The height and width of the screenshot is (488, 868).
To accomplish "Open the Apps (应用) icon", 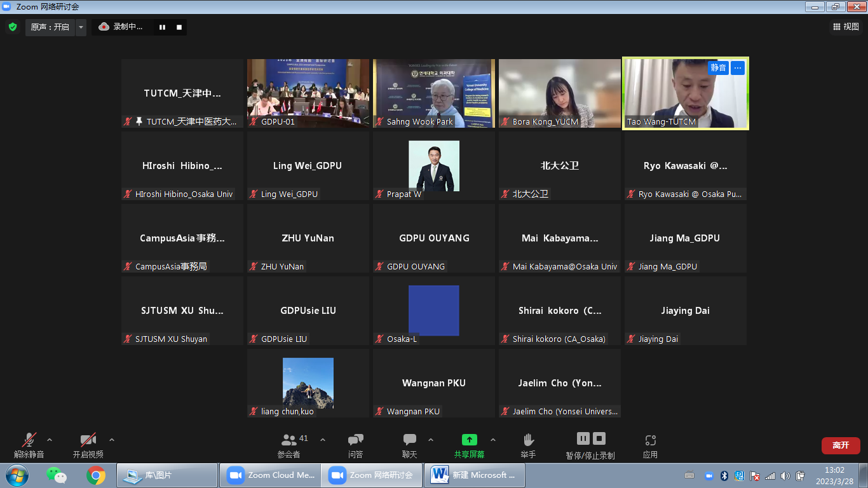I will 650,445.
